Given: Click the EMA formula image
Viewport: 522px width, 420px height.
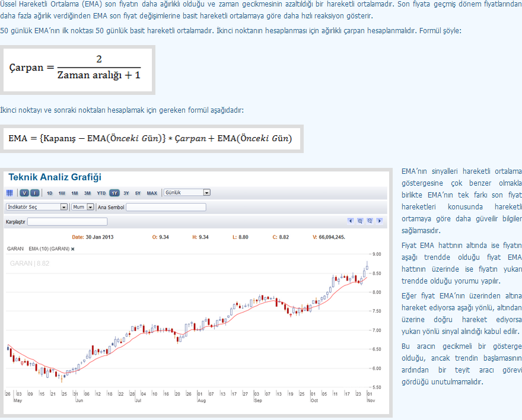Looking at the screenshot, I should coord(152,139).
